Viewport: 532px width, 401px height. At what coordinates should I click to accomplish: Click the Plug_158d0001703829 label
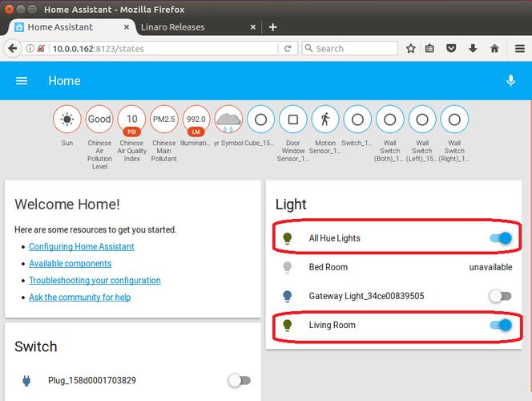coord(92,380)
